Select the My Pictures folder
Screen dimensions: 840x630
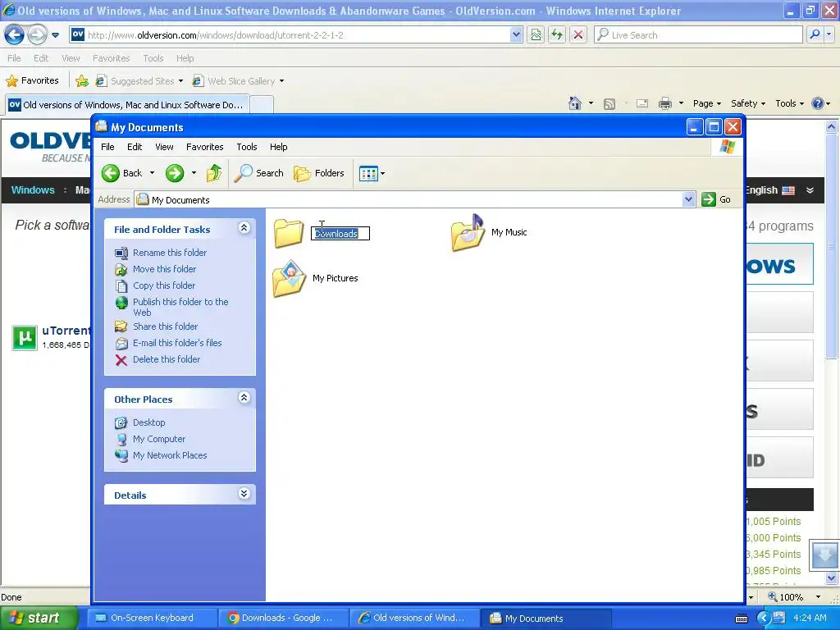pos(315,279)
